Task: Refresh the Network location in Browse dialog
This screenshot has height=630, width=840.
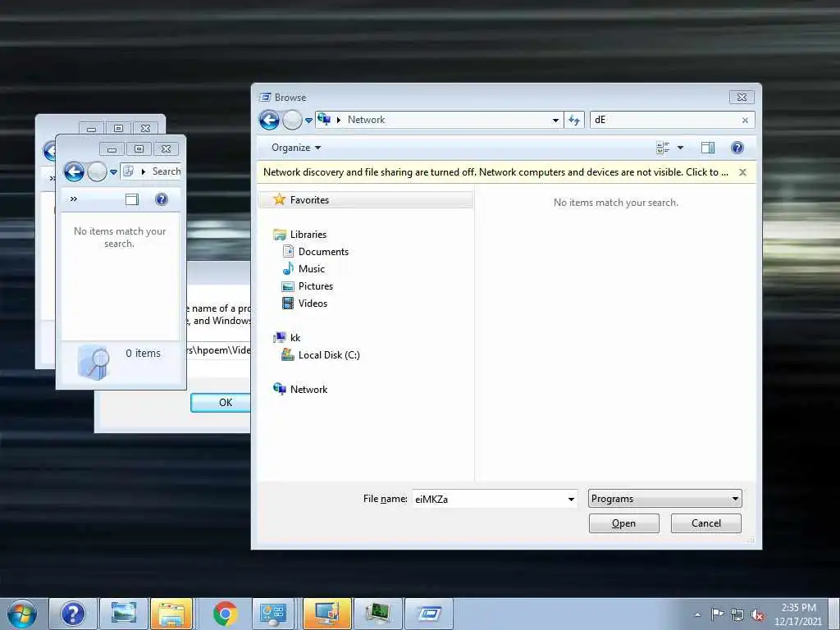Action: coord(574,120)
